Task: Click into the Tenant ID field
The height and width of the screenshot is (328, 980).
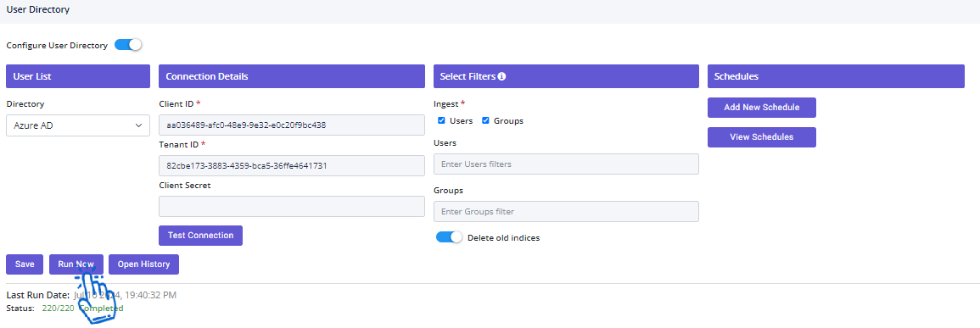Action: tap(292, 165)
